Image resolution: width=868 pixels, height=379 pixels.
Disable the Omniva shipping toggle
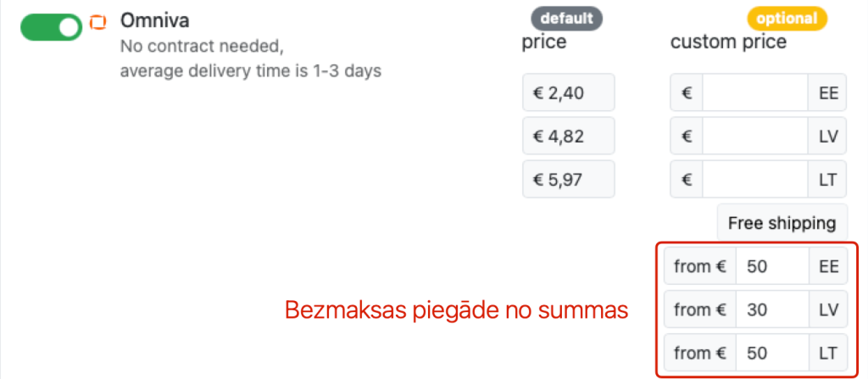pyautogui.click(x=51, y=27)
